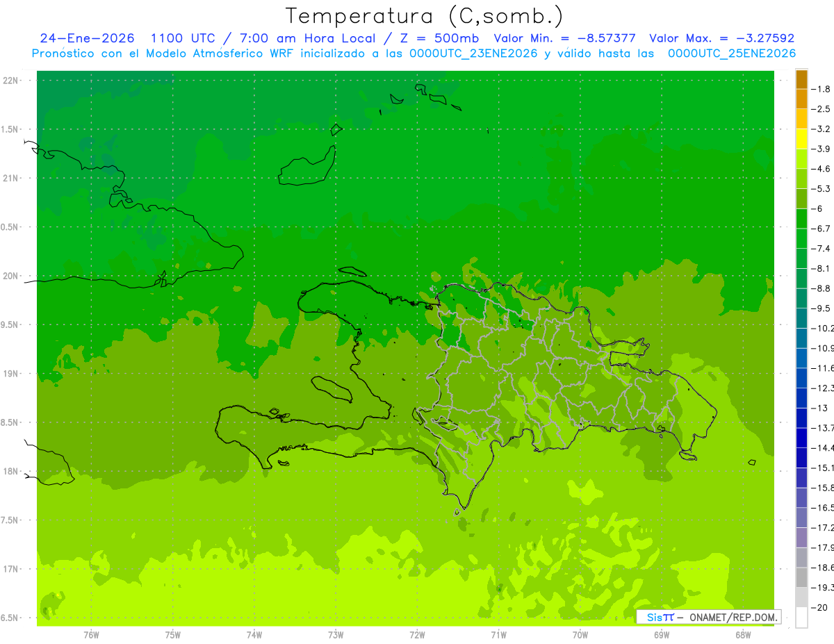Click the '-4.6' colorbar value
Screen dimensions: 834x644
click(821, 169)
